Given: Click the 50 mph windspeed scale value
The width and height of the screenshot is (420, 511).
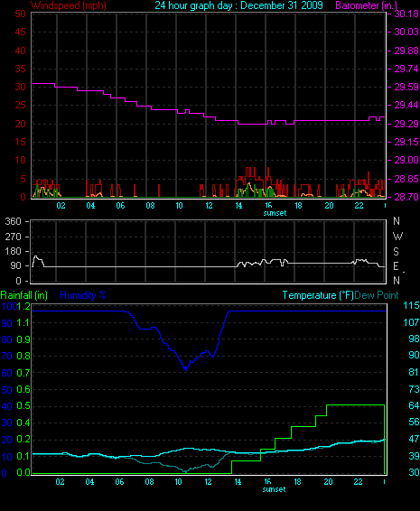Looking at the screenshot, I should (x=20, y=14).
